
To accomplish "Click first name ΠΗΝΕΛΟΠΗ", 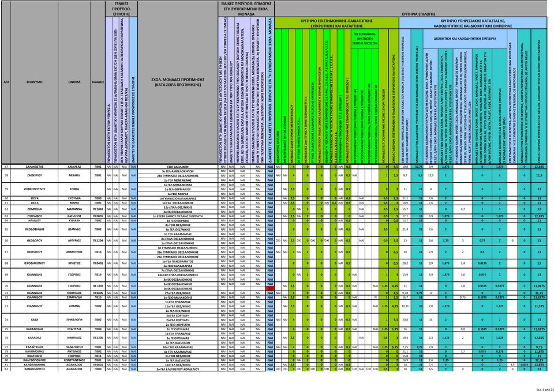I will [74, 320].
